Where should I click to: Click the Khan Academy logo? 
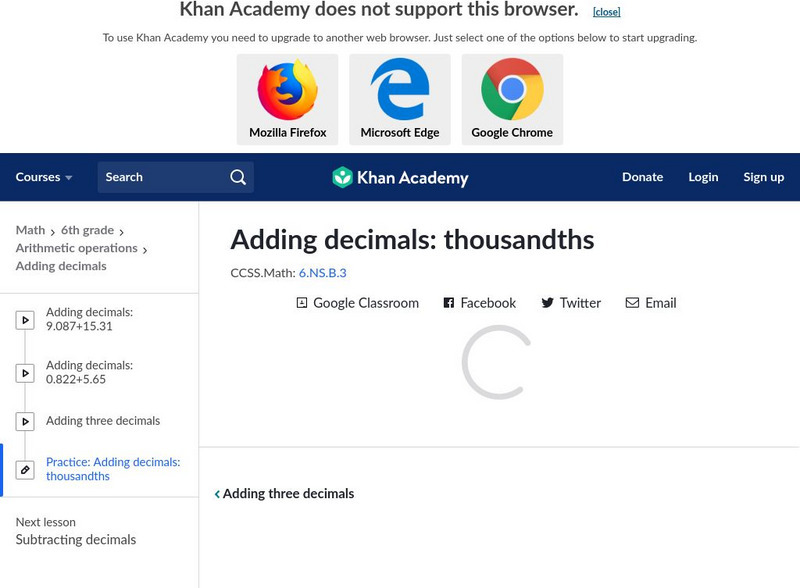click(x=400, y=178)
